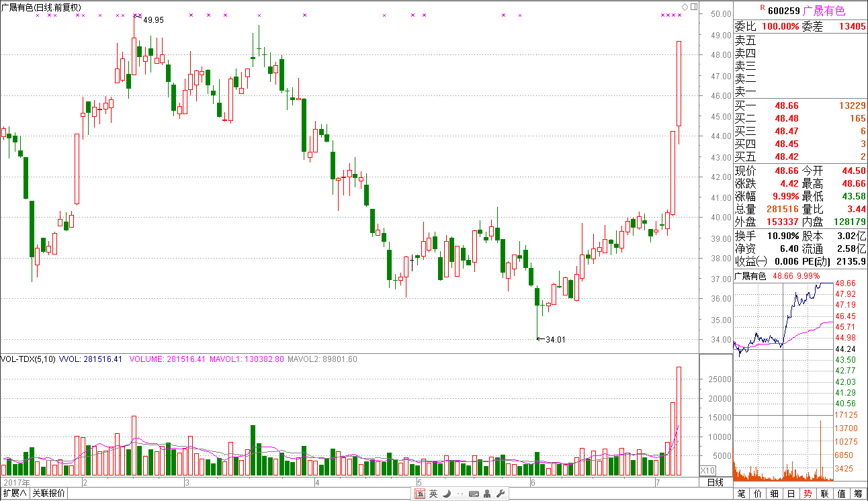
Task: Click the 涨幅 value 9.99%
Action: click(x=785, y=197)
